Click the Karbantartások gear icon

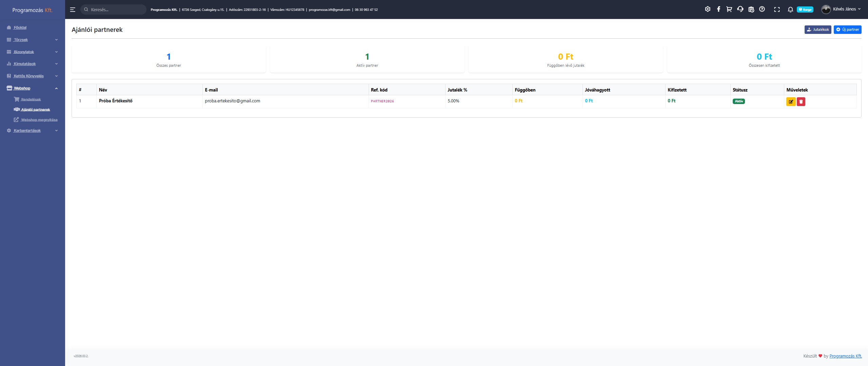[9, 130]
